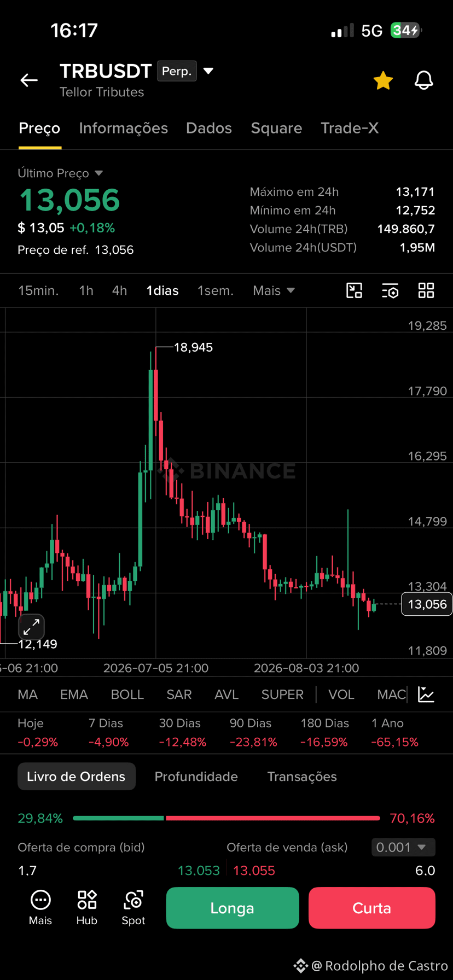Toggle the VOL indicator
Screen dimensions: 453x980
coord(341,695)
